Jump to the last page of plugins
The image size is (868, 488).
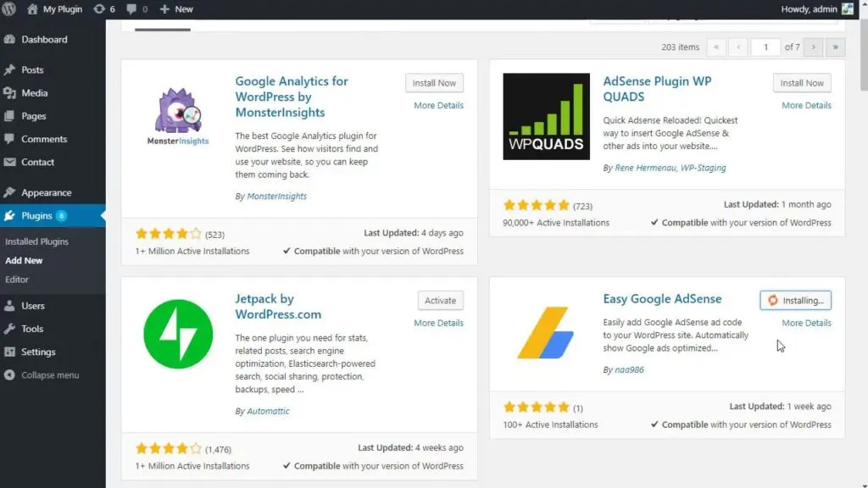tap(835, 47)
